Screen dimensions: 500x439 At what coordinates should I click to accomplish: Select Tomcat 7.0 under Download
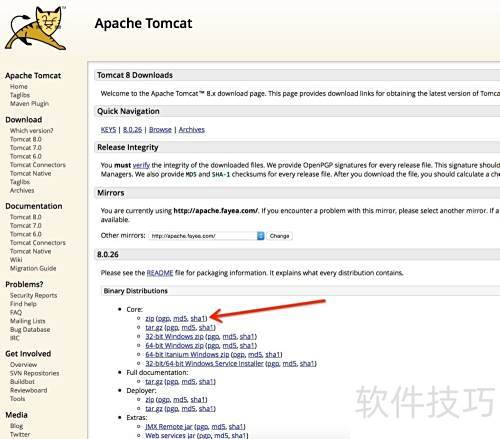(x=26, y=148)
